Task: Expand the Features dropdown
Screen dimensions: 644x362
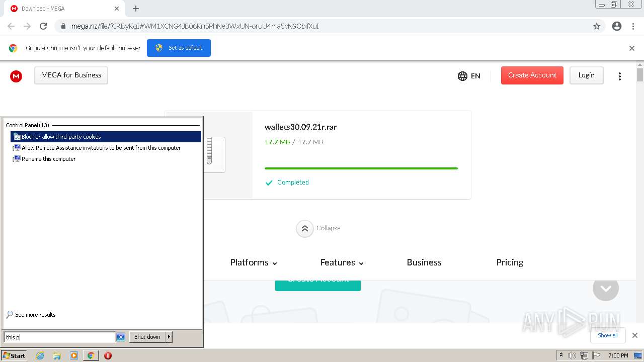Action: point(342,262)
